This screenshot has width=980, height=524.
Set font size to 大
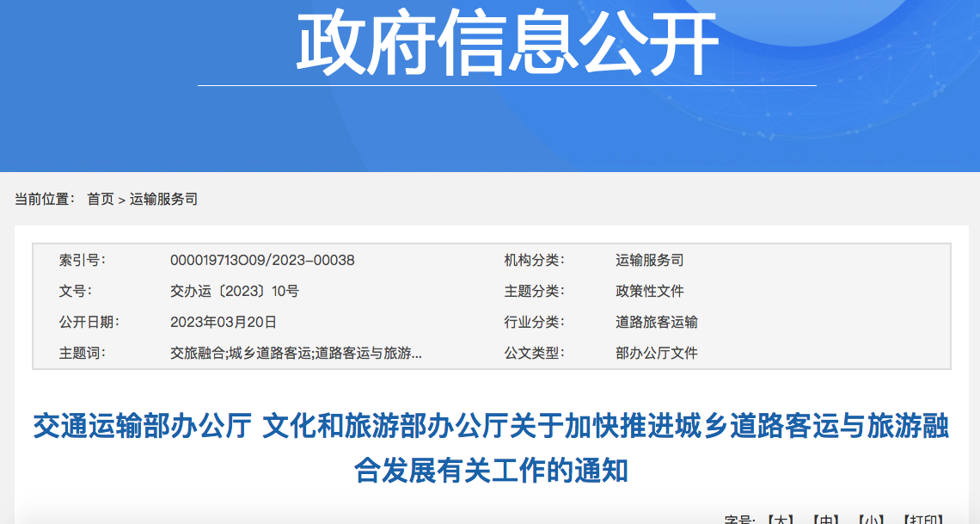(x=780, y=520)
